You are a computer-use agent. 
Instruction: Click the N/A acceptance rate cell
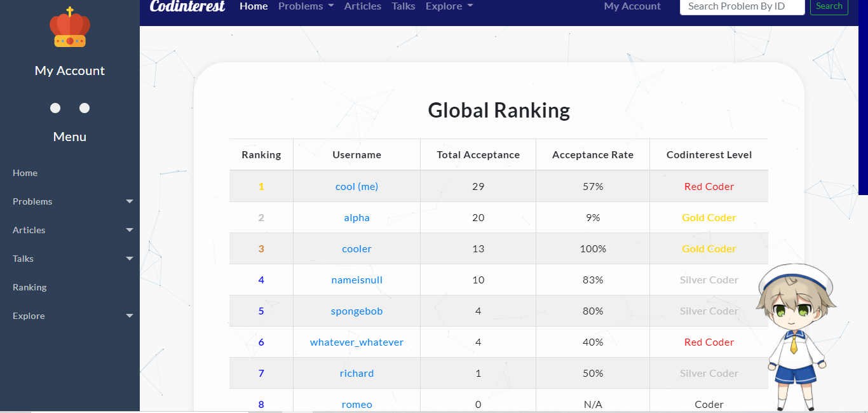click(593, 404)
